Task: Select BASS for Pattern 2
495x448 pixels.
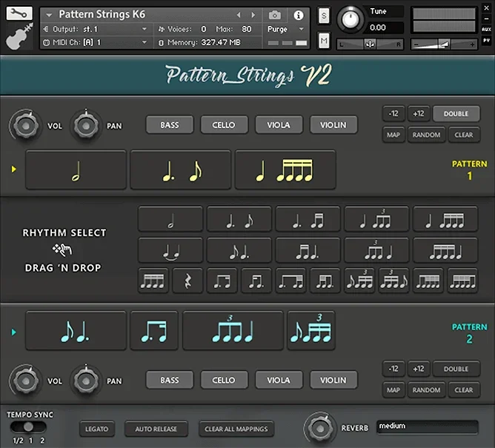Action: point(170,380)
